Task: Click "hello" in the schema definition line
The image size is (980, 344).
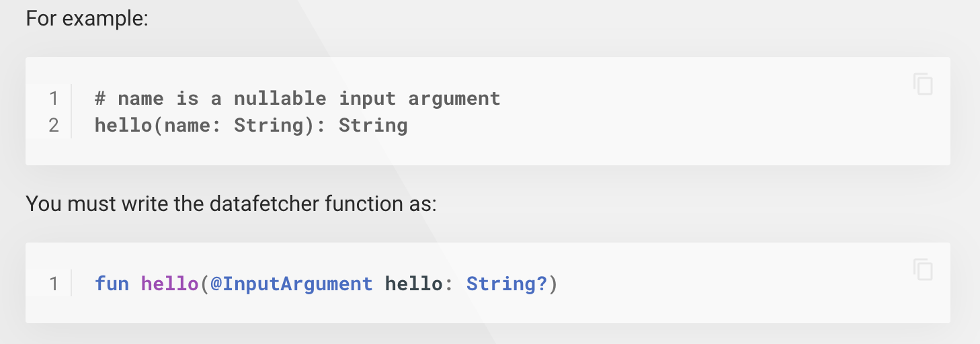Action: coord(124,126)
